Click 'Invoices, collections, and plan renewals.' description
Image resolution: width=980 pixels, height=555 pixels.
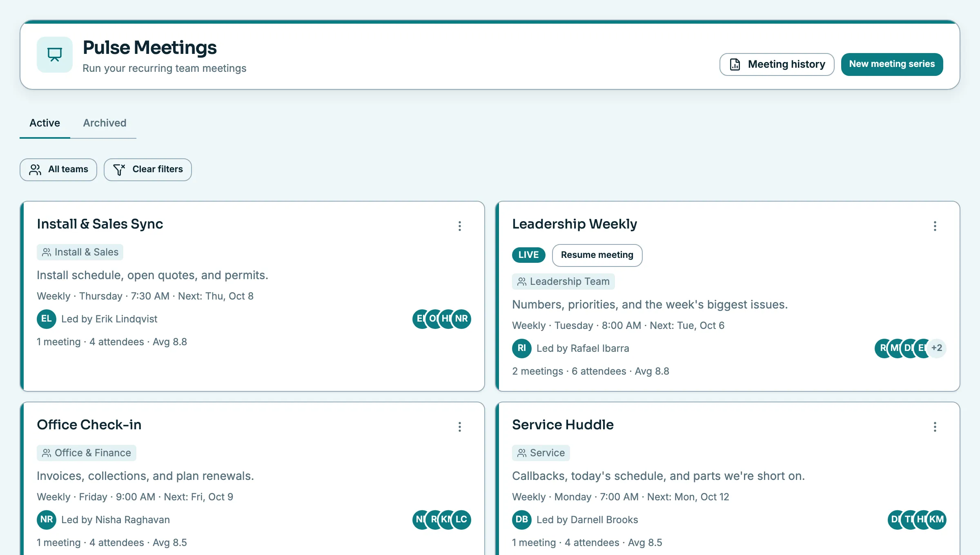(145, 476)
